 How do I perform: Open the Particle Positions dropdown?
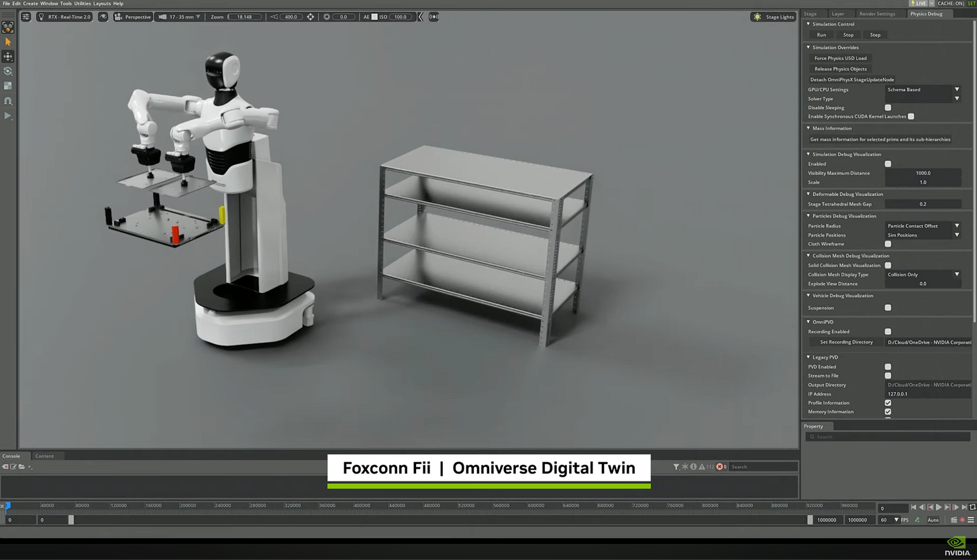click(x=923, y=235)
